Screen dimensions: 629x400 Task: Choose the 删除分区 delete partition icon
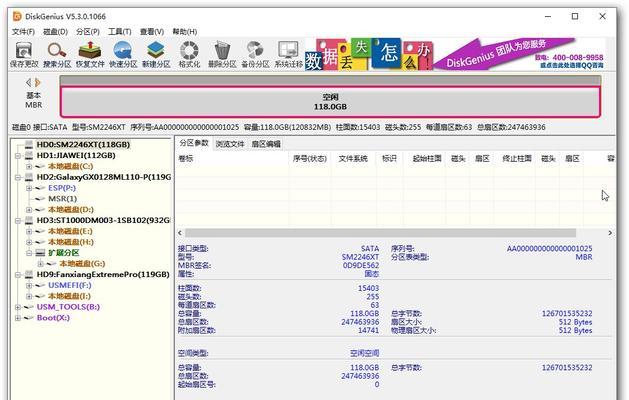[222, 54]
